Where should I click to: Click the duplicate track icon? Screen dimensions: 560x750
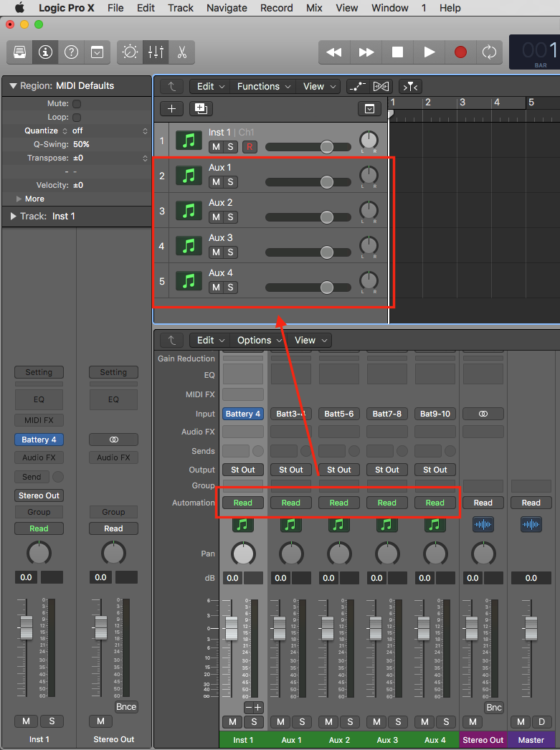[200, 109]
